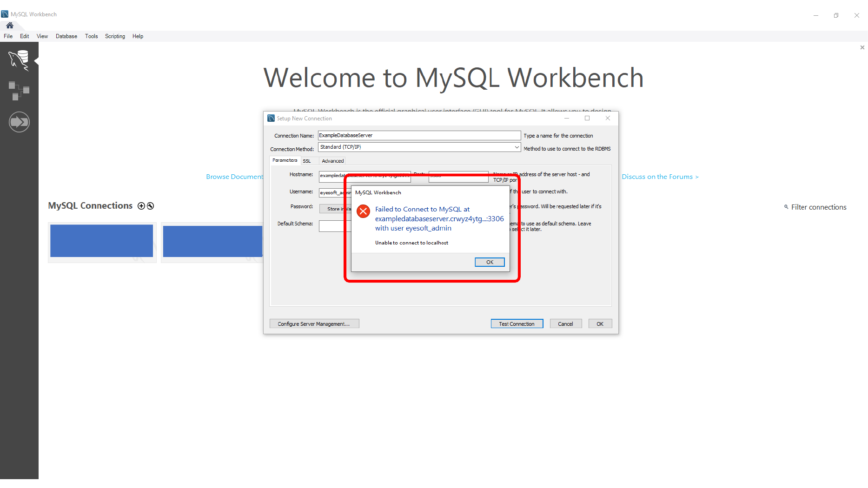Click the Default Schema field
This screenshot has width=868, height=488.
[335, 226]
